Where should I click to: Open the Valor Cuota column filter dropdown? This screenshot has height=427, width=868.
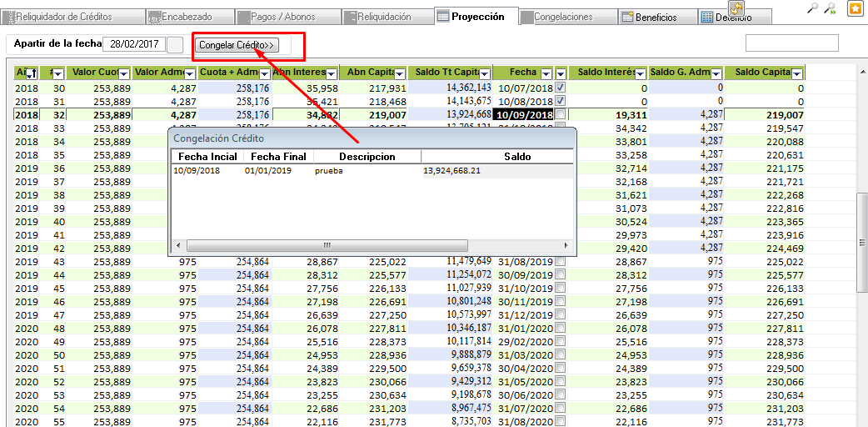click(x=125, y=73)
